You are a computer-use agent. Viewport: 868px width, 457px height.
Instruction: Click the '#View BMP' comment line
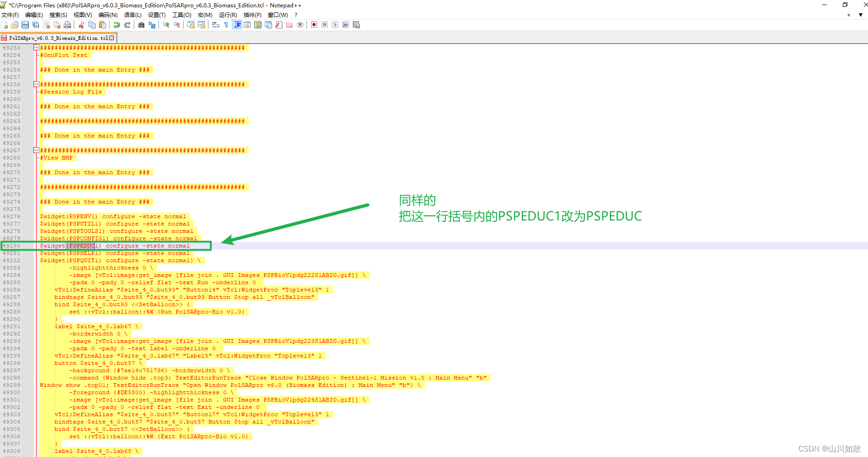click(56, 158)
